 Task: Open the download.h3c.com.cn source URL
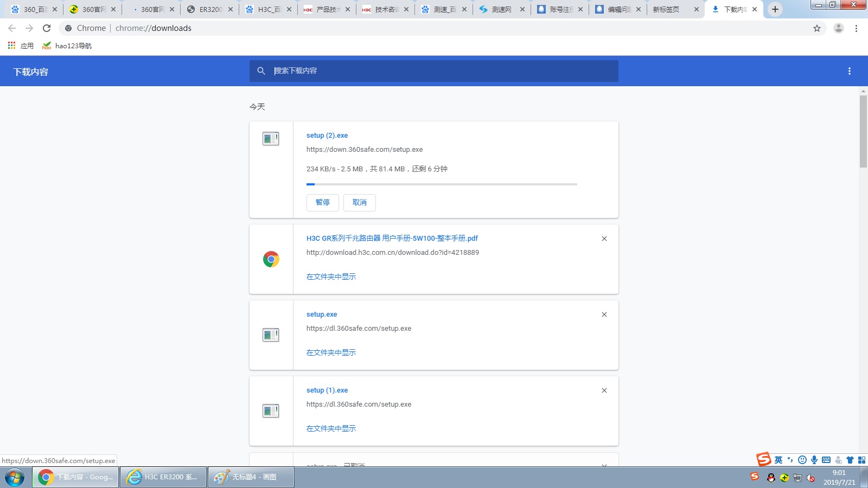point(393,253)
